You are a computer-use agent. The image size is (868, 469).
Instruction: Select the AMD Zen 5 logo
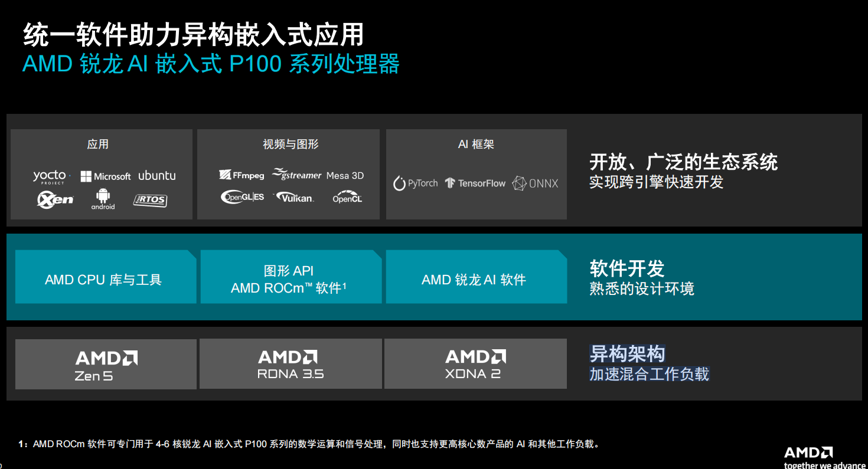point(106,366)
